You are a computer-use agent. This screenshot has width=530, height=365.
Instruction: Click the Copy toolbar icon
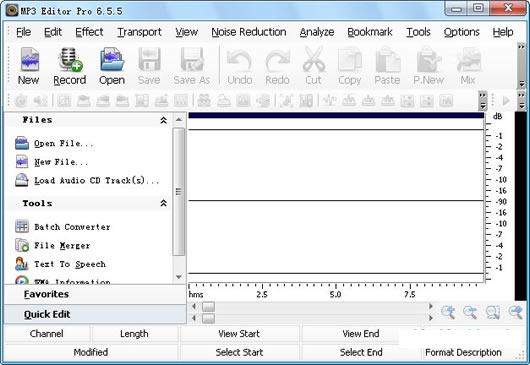tap(350, 66)
